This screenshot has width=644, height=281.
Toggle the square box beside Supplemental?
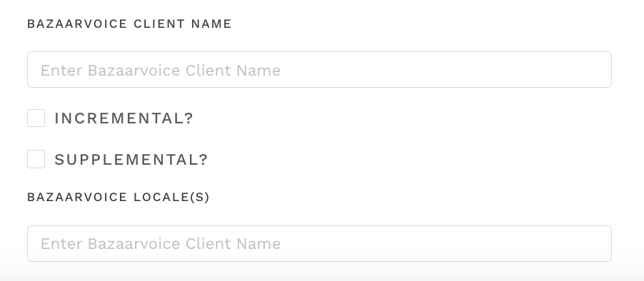coord(36,159)
